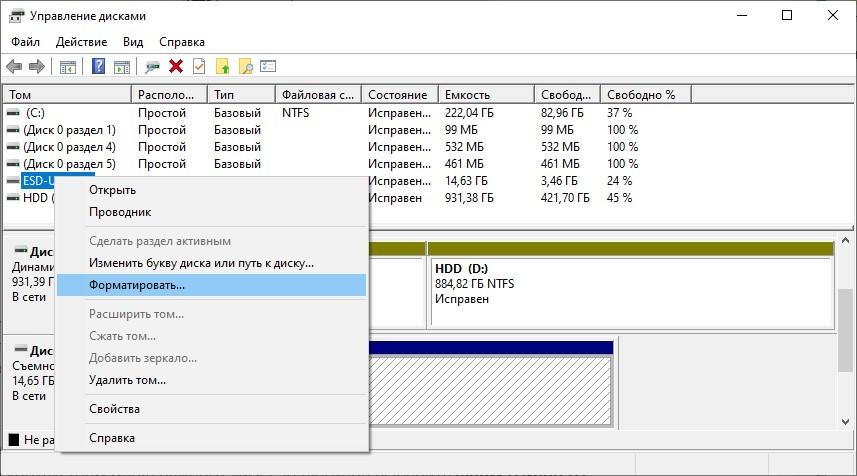Show or hide the console tree icon

[68, 67]
